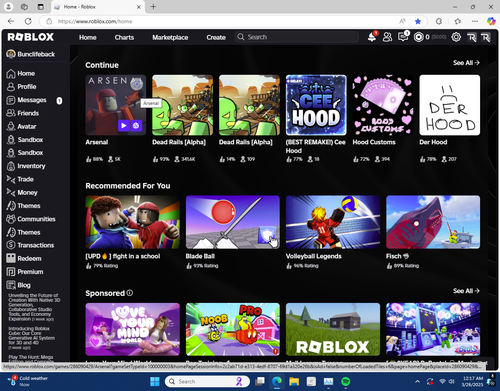
Task: Click See All next to Sponsored
Action: point(466,291)
